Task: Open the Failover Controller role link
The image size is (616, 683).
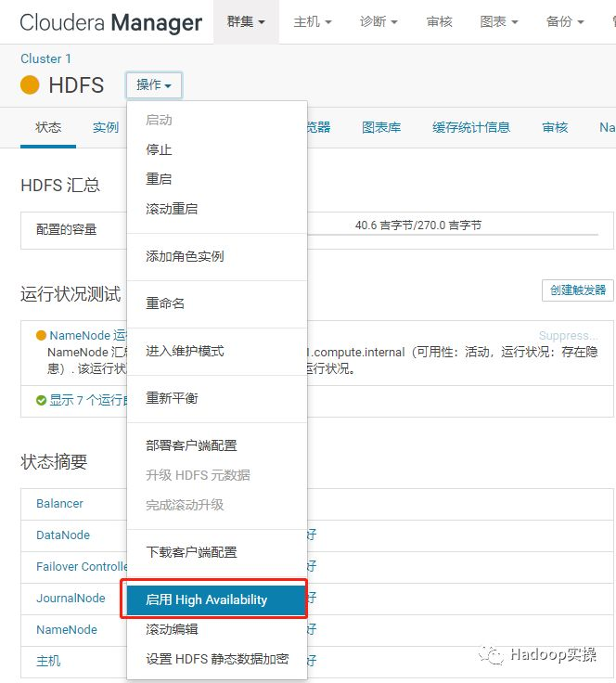Action: tap(82, 566)
